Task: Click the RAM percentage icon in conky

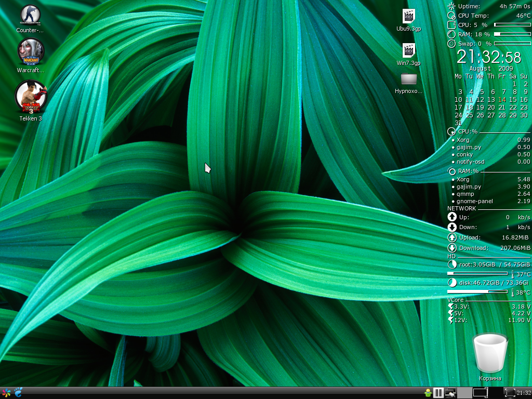Action: point(451,34)
